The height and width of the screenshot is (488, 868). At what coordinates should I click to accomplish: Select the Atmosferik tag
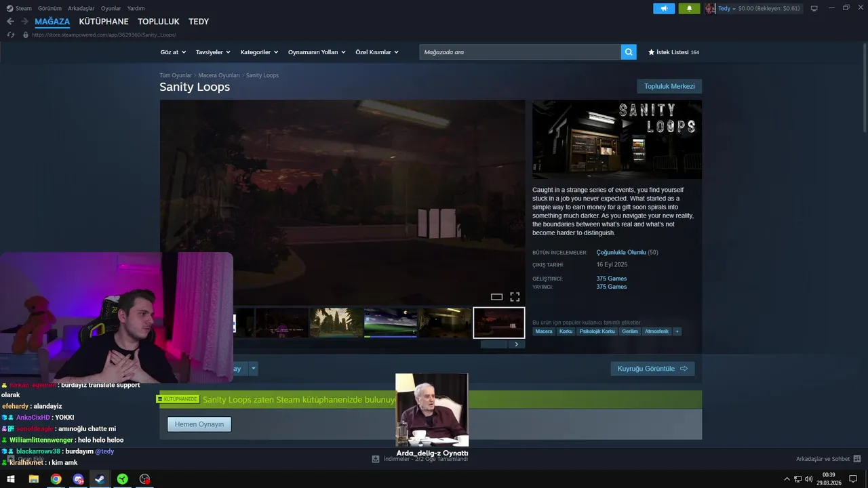[656, 331]
